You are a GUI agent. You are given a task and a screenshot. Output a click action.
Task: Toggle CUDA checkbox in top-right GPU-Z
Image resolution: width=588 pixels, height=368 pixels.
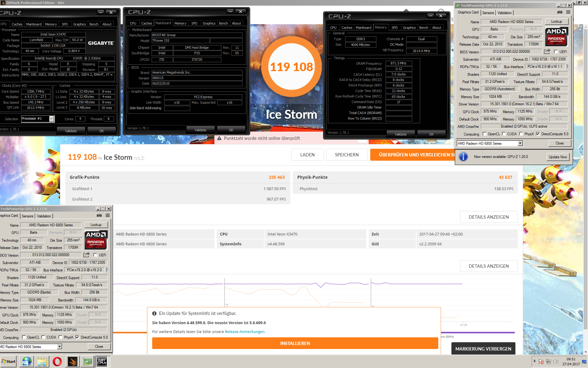tap(504, 134)
